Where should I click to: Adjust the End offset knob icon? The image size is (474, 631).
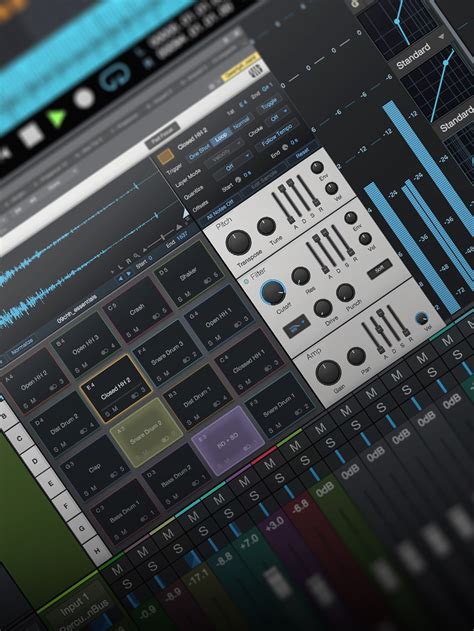click(285, 147)
